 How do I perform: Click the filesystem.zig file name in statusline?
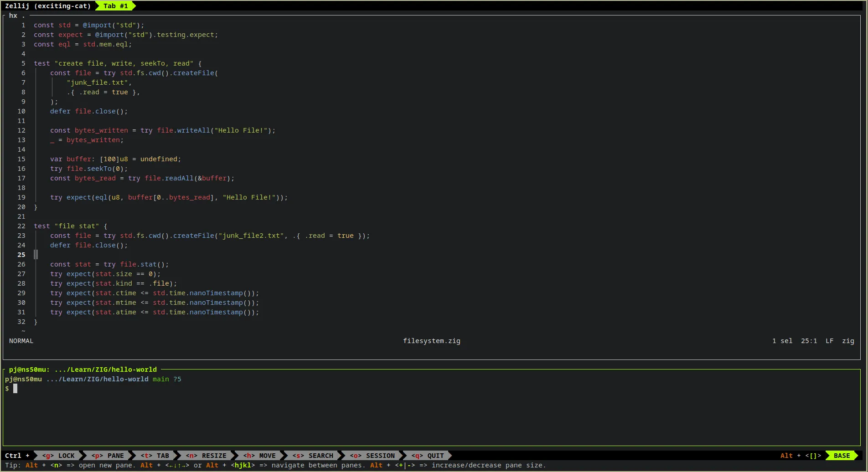click(432, 341)
